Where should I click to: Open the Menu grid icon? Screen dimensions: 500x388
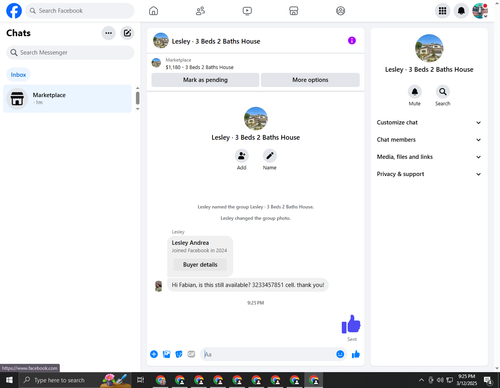click(x=442, y=11)
